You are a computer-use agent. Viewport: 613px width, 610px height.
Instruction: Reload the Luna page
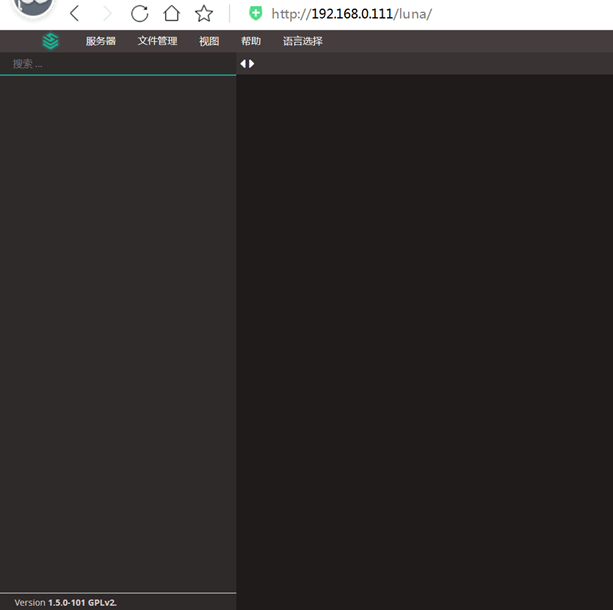(x=140, y=14)
